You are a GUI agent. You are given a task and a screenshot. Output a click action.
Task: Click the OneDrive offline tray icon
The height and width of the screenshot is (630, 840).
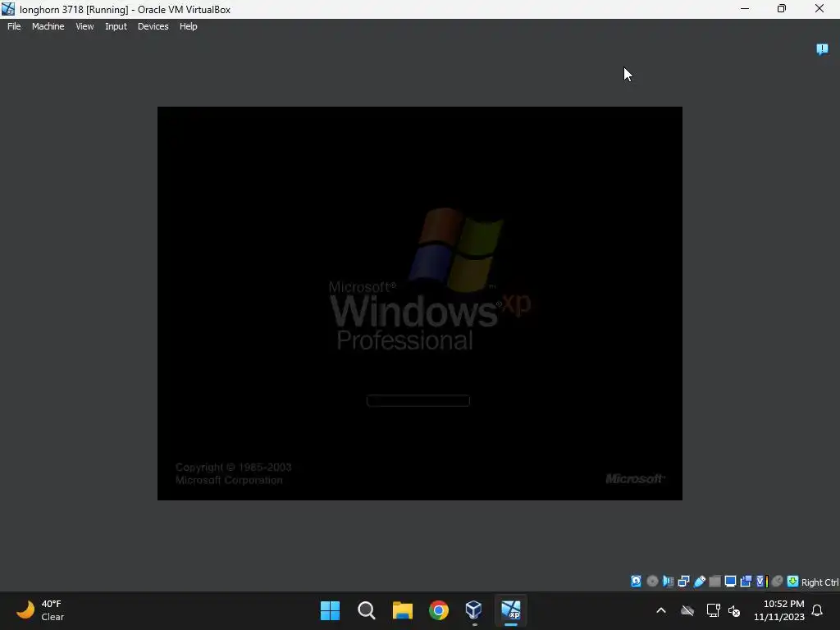(x=687, y=610)
